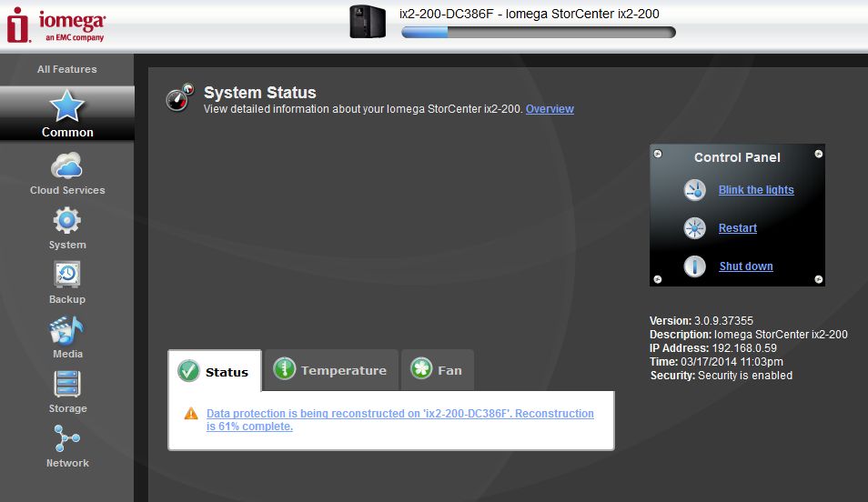This screenshot has width=868, height=502.
Task: Click the IP Address 192.168.0.59 text
Action: point(713,348)
